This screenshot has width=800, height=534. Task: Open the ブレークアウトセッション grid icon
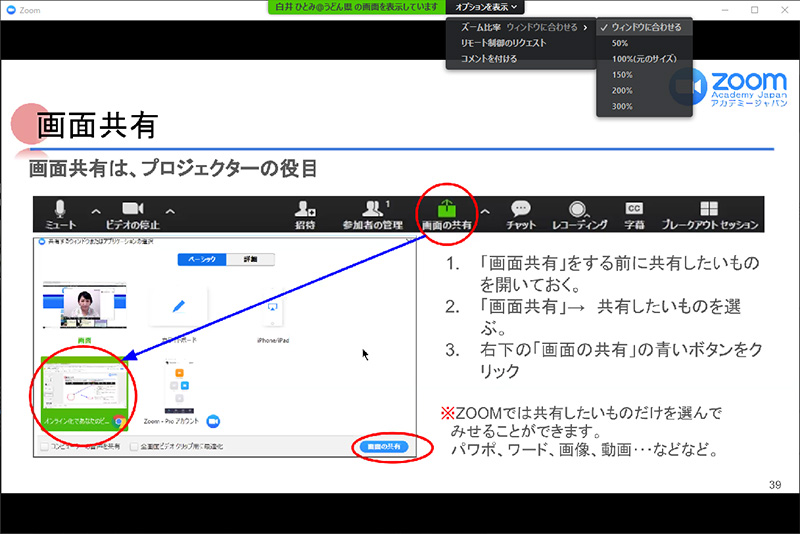[709, 209]
